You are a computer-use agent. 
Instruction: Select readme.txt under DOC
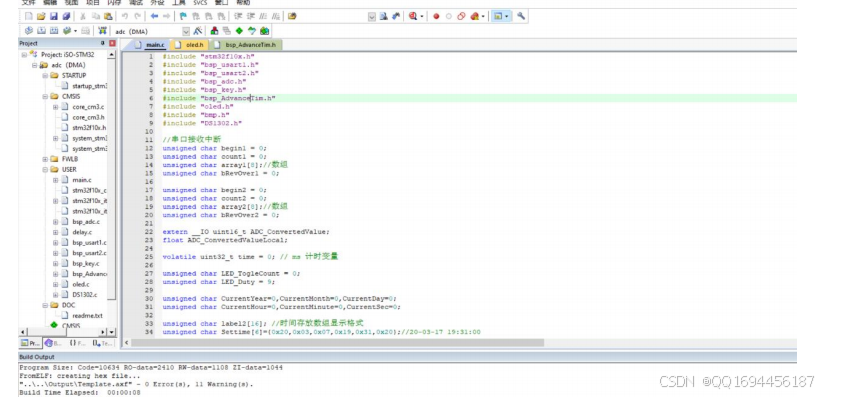click(x=87, y=316)
